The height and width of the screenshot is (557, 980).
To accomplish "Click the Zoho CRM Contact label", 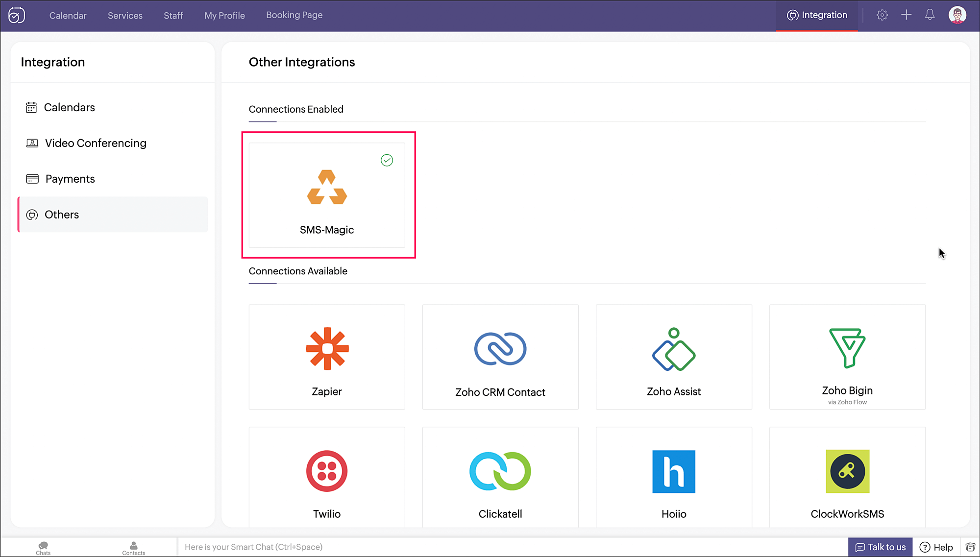I will tap(500, 392).
